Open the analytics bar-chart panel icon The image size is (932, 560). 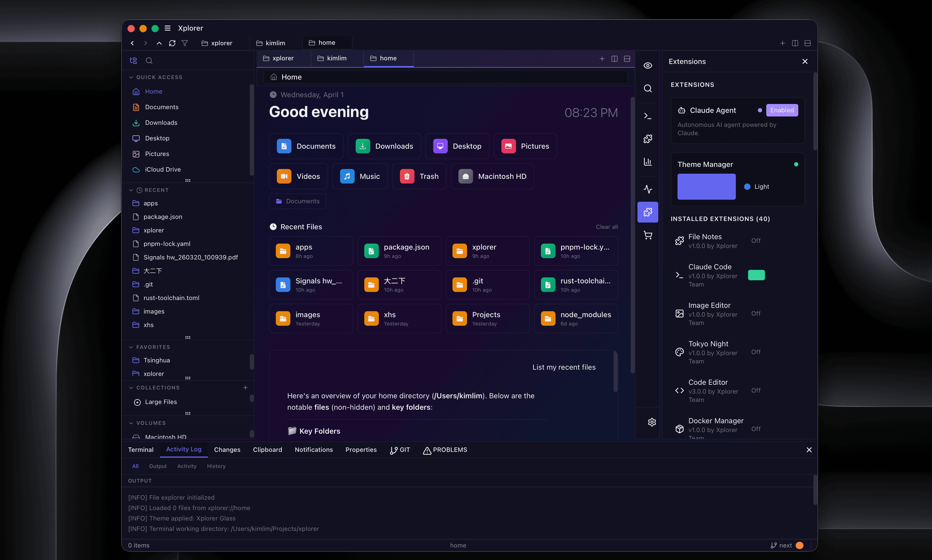(x=648, y=161)
